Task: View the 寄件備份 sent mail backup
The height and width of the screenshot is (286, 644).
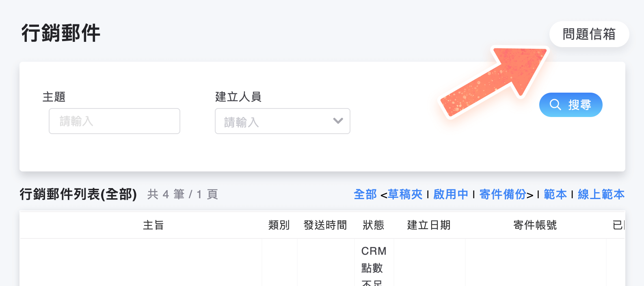Action: [x=502, y=194]
